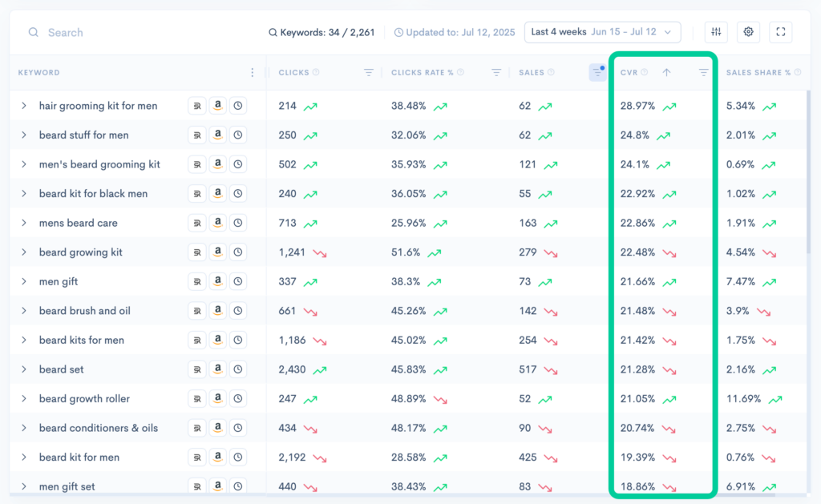Screen dimensions: 821x504
Task: Select the keyword text men gift set
Action: [67, 486]
